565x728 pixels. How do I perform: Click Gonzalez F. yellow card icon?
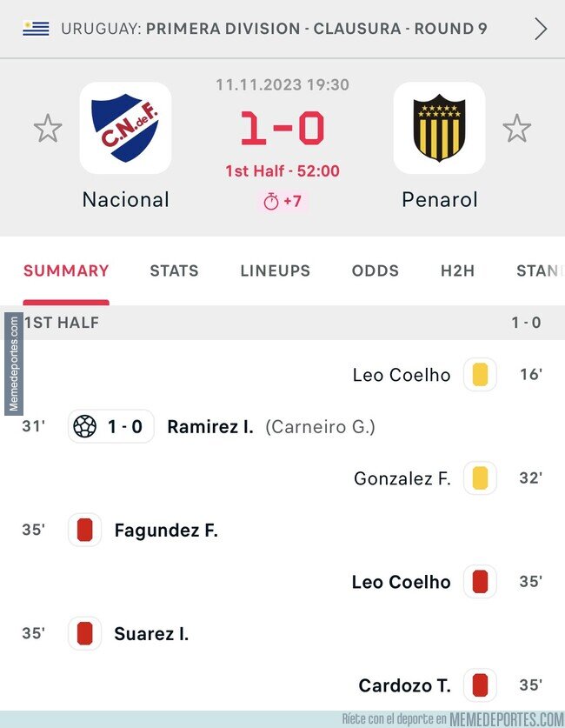coord(480,478)
